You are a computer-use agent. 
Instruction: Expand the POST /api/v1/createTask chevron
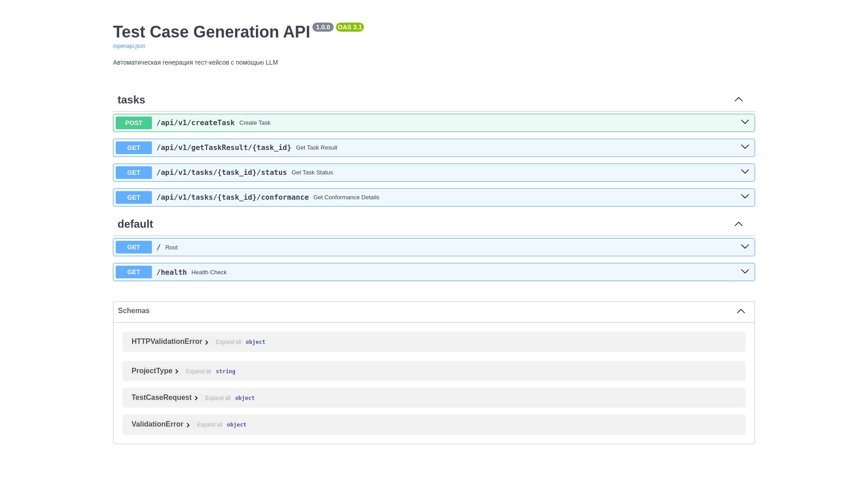pyautogui.click(x=745, y=122)
